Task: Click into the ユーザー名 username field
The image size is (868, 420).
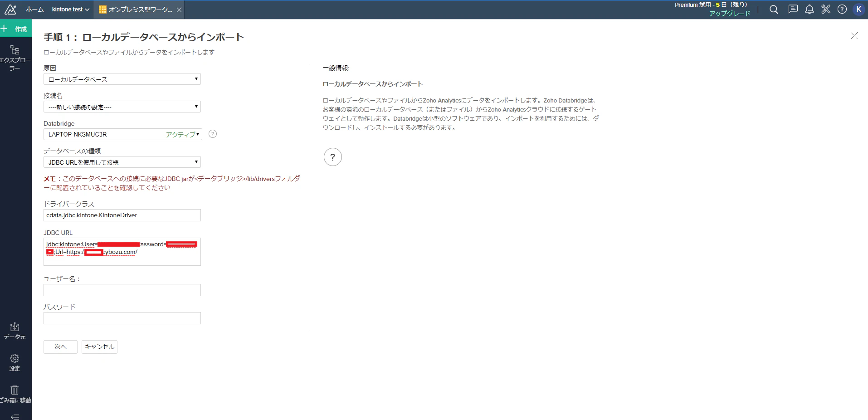Action: (122, 290)
